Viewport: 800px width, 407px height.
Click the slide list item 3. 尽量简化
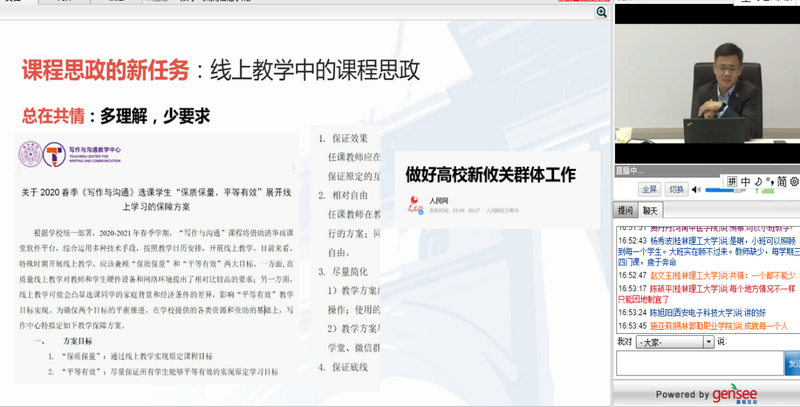[343, 272]
